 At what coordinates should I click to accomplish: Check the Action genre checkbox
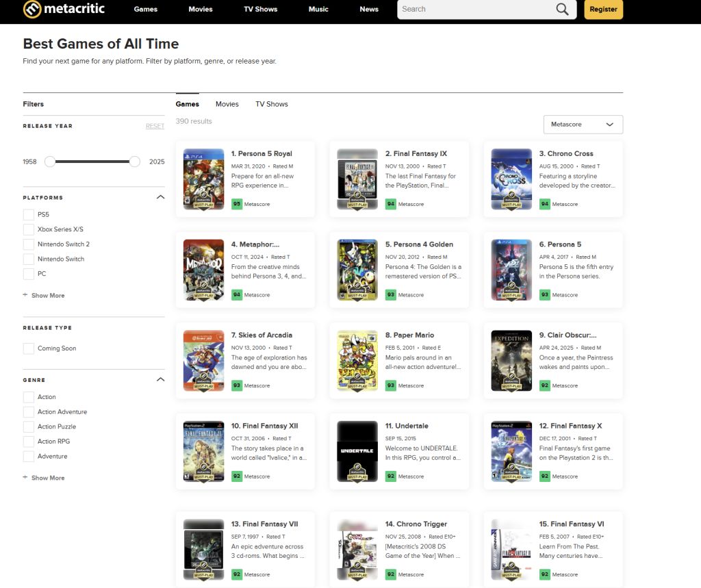pyautogui.click(x=29, y=397)
